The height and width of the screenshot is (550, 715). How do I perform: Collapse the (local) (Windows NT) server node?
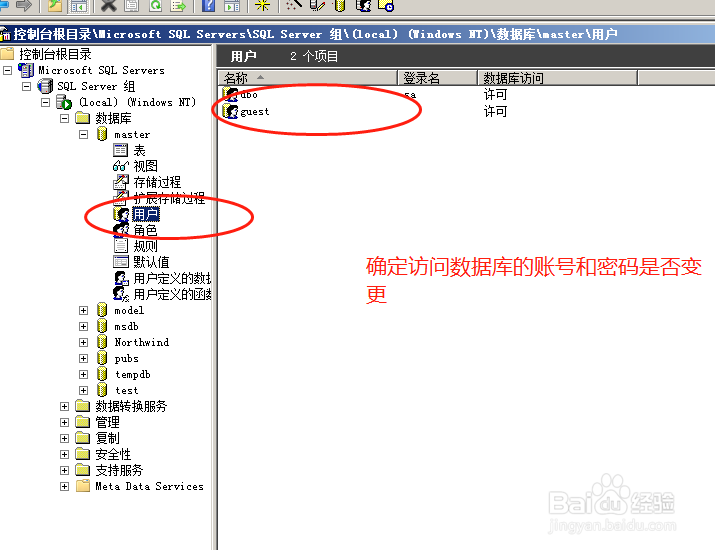click(45, 102)
